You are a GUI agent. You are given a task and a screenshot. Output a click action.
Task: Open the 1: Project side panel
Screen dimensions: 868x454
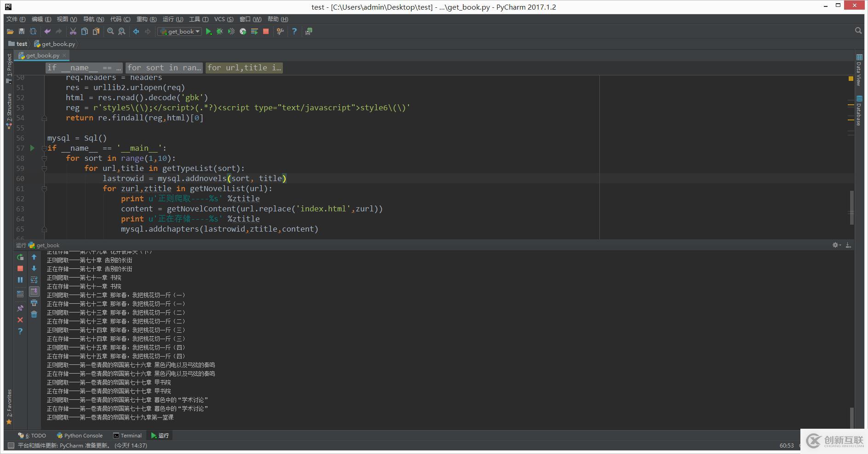coord(9,68)
